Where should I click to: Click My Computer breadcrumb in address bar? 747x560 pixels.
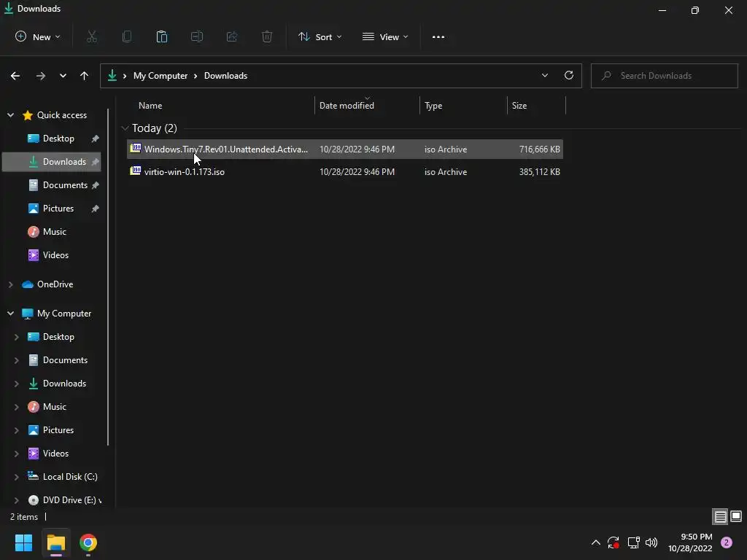coord(160,76)
